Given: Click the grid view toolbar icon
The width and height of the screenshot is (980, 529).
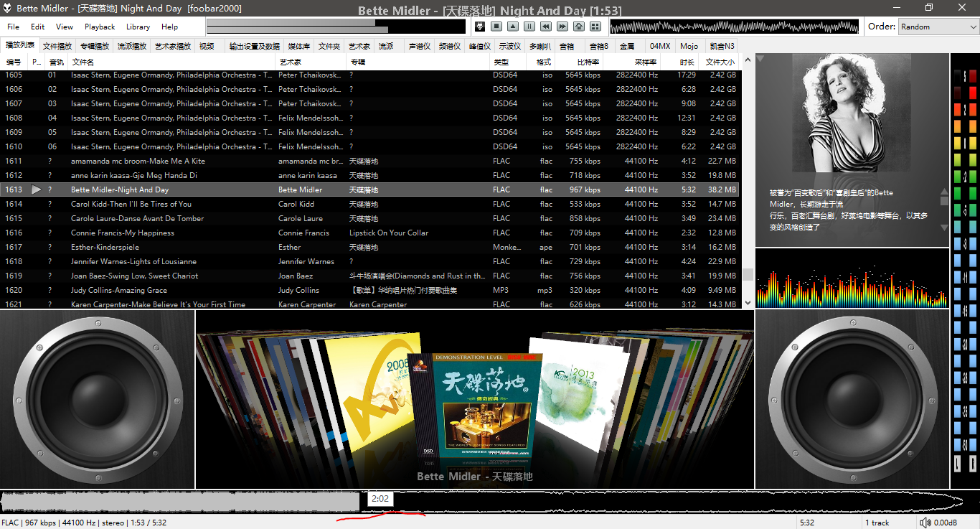Looking at the screenshot, I should [595, 27].
